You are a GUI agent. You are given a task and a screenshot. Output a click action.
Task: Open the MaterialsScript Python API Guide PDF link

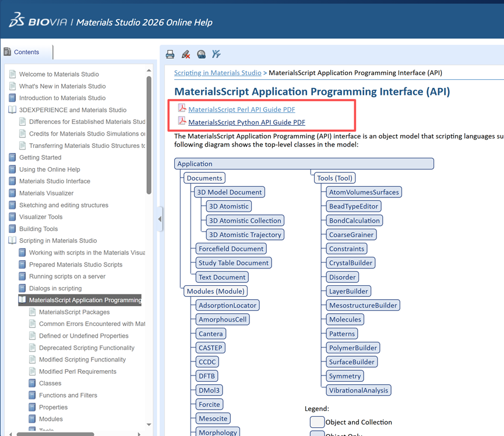pyautogui.click(x=247, y=122)
